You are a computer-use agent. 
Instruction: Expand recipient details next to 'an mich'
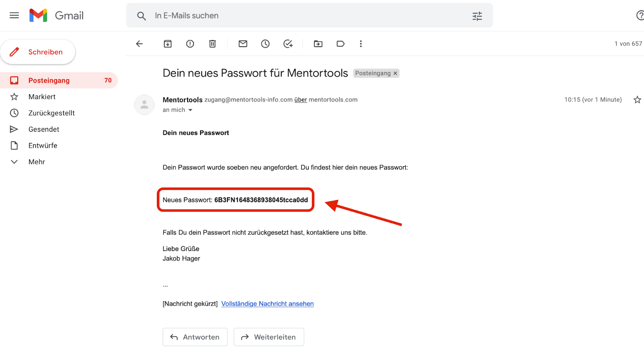190,110
